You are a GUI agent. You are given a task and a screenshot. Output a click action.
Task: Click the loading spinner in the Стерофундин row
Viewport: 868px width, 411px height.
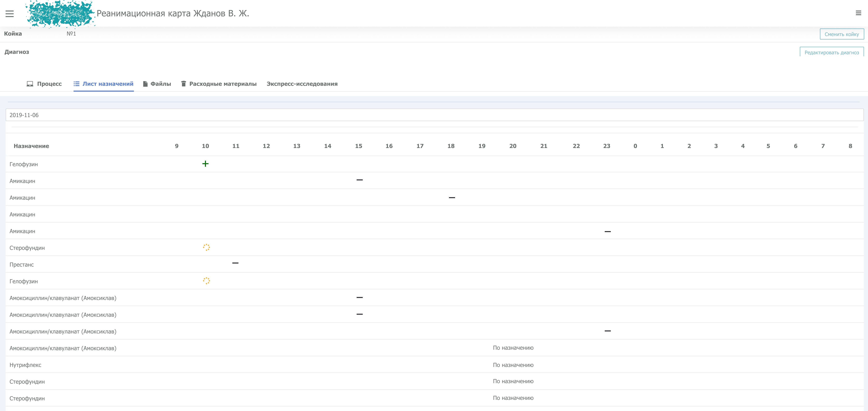point(206,247)
